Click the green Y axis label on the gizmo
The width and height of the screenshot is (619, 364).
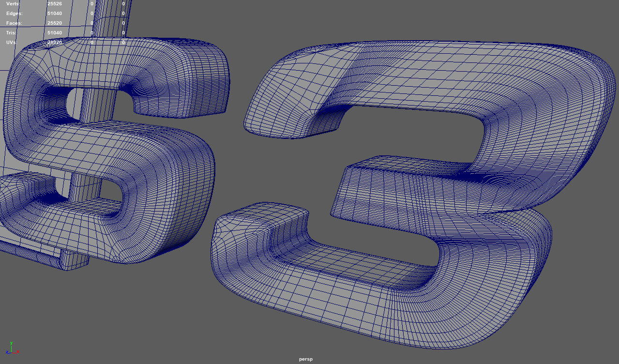pos(11,342)
